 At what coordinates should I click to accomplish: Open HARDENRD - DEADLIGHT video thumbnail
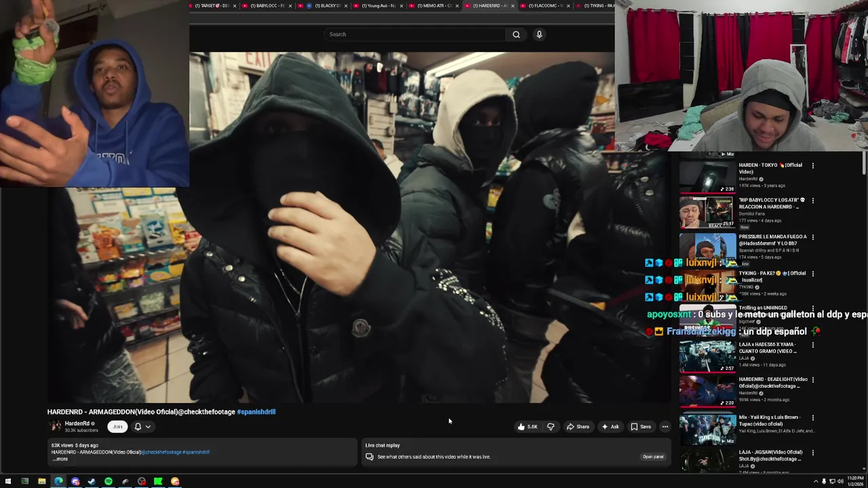707,392
